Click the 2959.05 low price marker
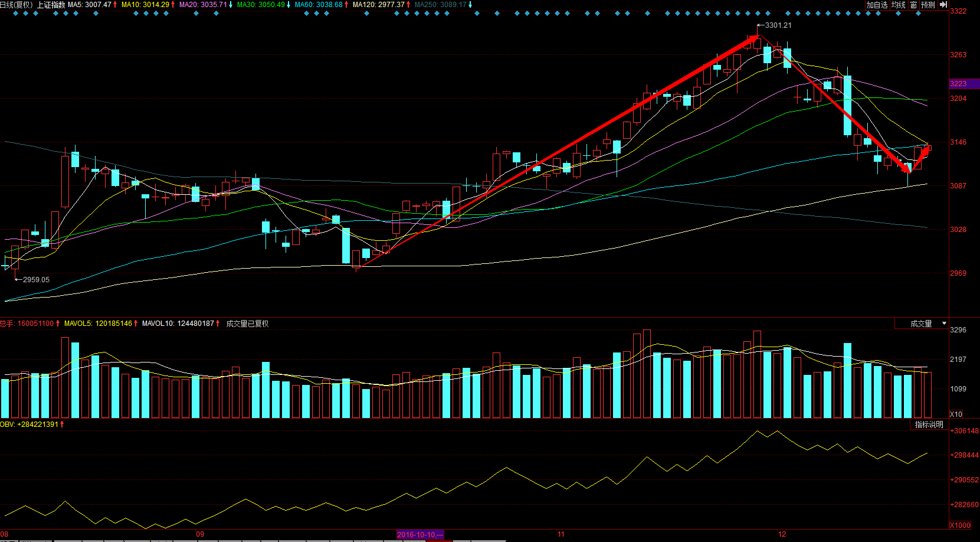The width and height of the screenshot is (980, 542). (x=36, y=280)
